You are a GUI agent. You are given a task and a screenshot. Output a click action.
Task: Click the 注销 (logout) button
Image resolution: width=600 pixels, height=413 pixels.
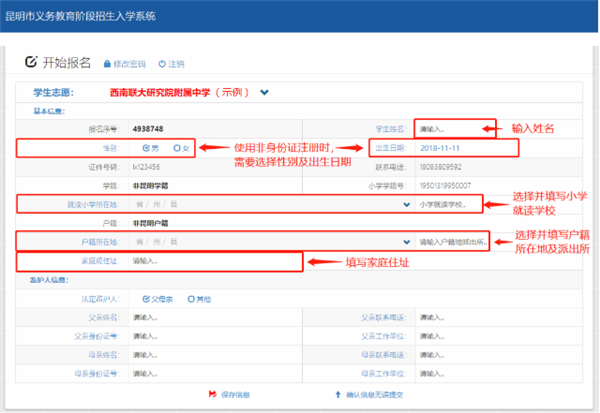point(176,64)
